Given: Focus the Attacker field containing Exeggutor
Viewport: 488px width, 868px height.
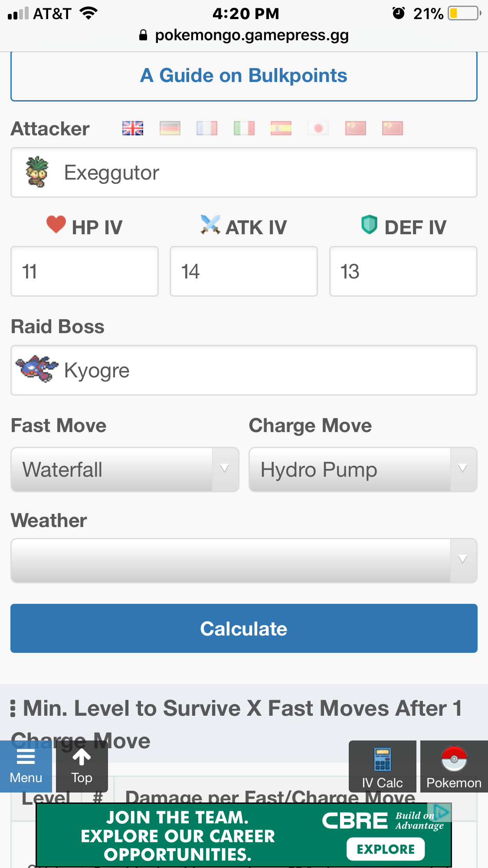Looking at the screenshot, I should (244, 173).
